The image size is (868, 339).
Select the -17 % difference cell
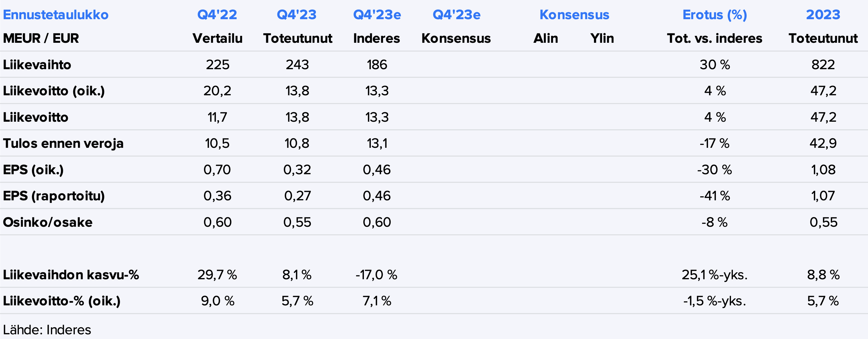714,143
